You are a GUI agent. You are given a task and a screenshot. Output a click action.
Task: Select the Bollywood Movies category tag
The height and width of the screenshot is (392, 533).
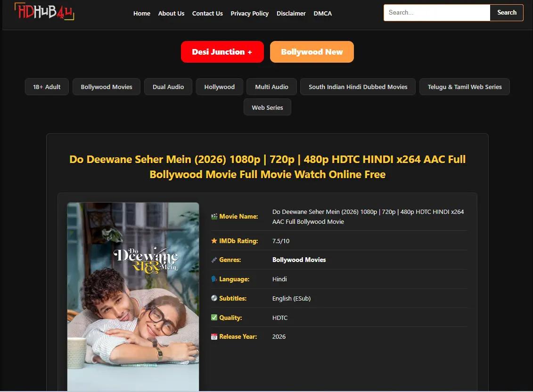tap(107, 87)
